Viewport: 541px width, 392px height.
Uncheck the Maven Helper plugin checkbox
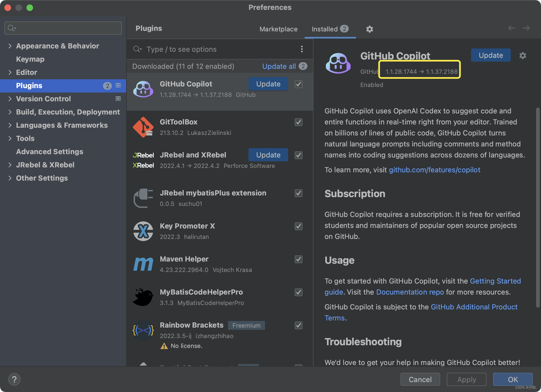click(x=299, y=259)
